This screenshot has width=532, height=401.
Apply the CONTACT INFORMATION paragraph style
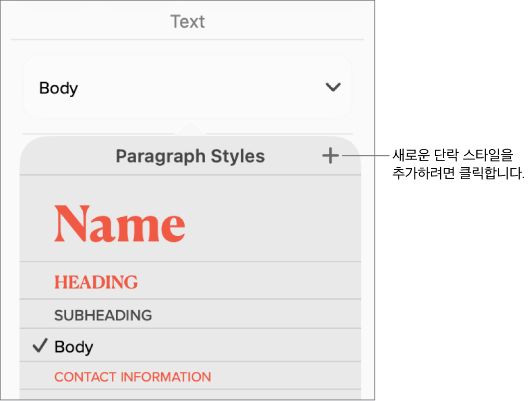(190, 376)
